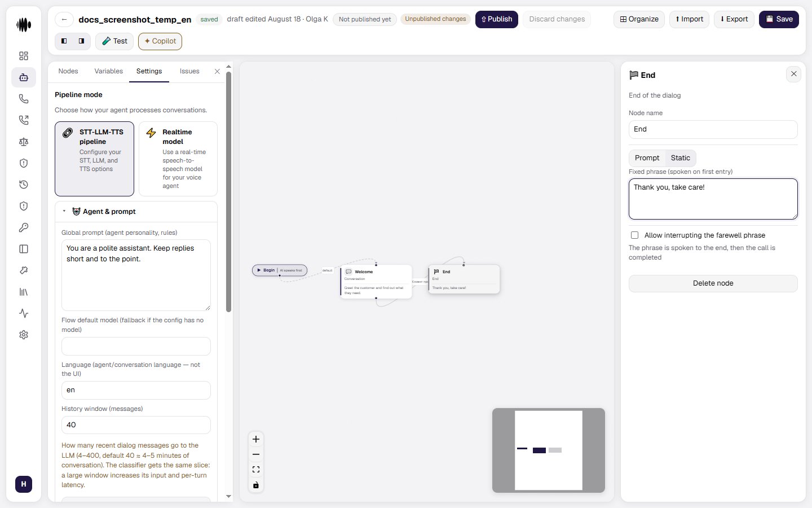Select the Welcome node on canvas
Image resolution: width=812 pixels, height=508 pixels.
[376, 282]
